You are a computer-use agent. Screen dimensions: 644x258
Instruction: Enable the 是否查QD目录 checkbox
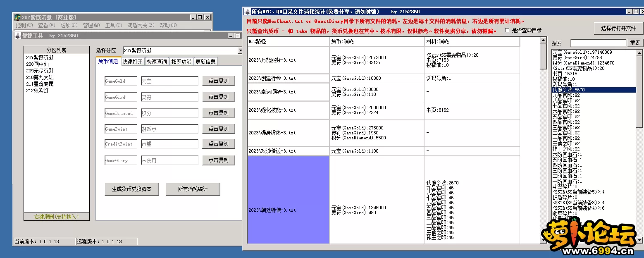point(507,31)
